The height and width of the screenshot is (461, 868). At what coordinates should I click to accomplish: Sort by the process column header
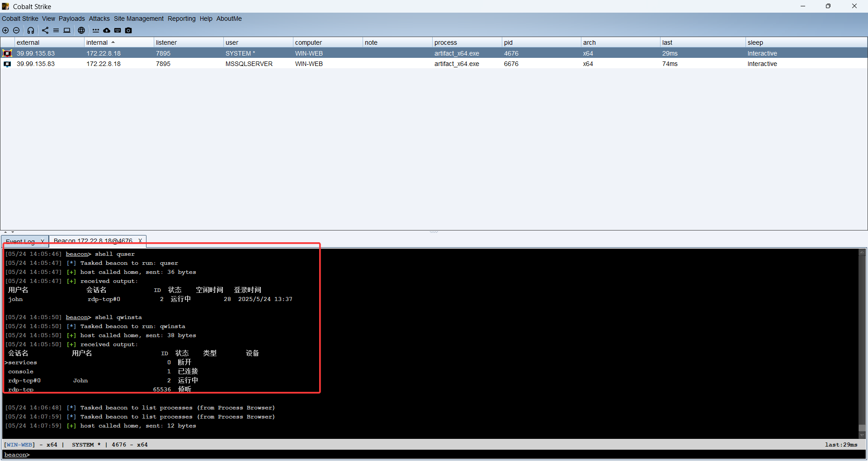467,42
